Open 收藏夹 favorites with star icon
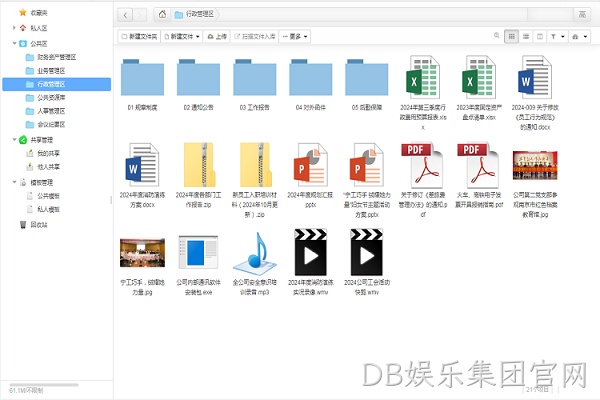Screen dimensions: 600x400 33,13
